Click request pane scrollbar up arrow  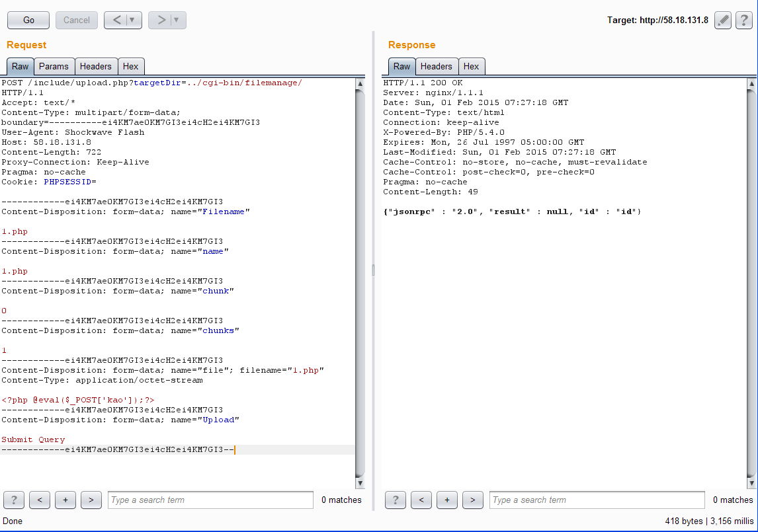click(x=360, y=83)
